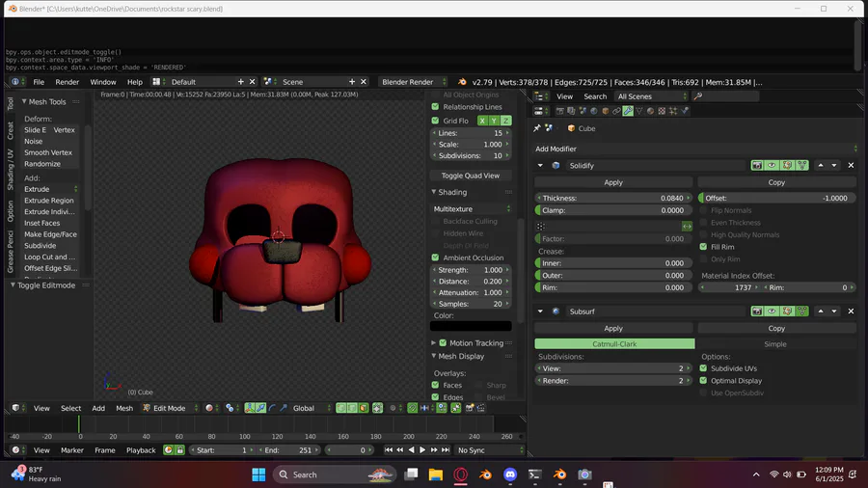Click the Toggle Quad View button
The image size is (868, 488).
(x=471, y=176)
